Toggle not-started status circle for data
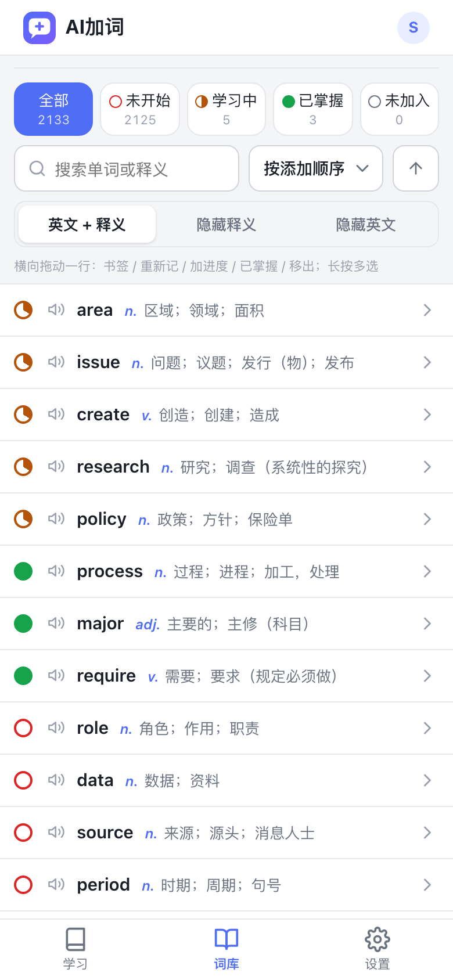The width and height of the screenshot is (453, 980). point(23,780)
